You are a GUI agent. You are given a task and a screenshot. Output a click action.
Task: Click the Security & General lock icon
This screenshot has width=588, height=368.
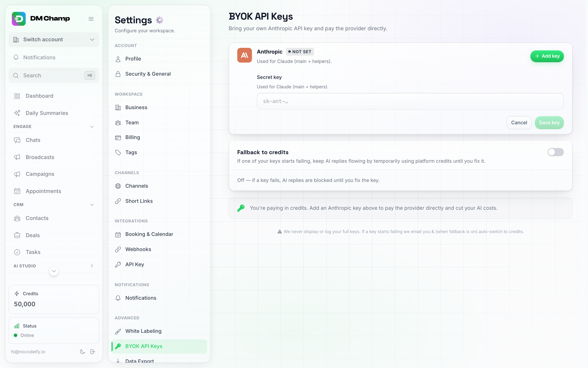click(118, 74)
